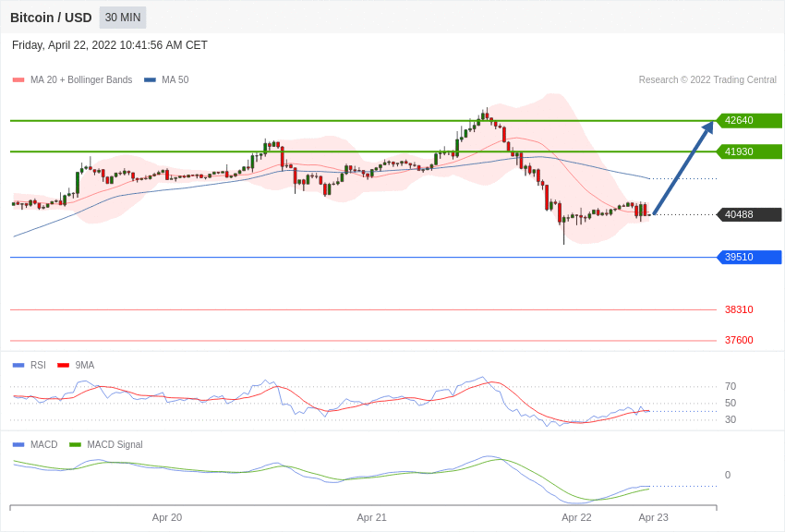Click the 39510 blue pivot price tag
785x532 pixels.
tap(749, 258)
